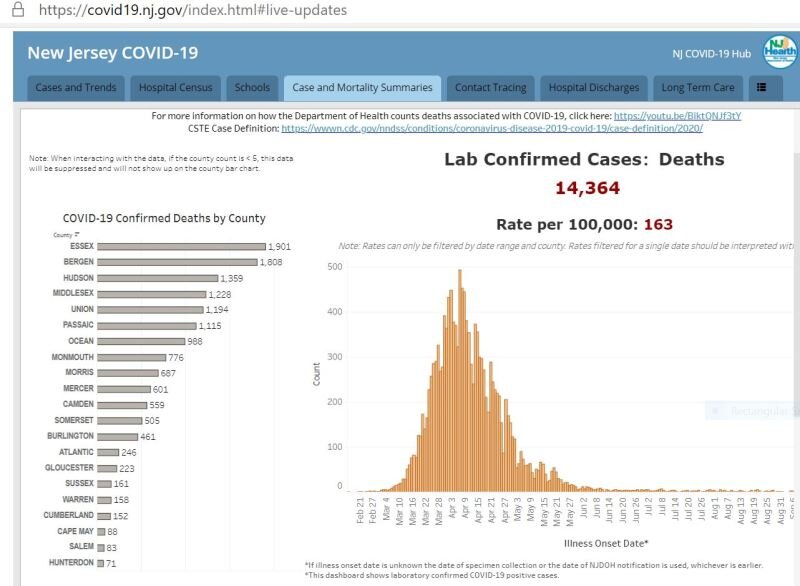Click the Monmouth county bar

[132, 358]
